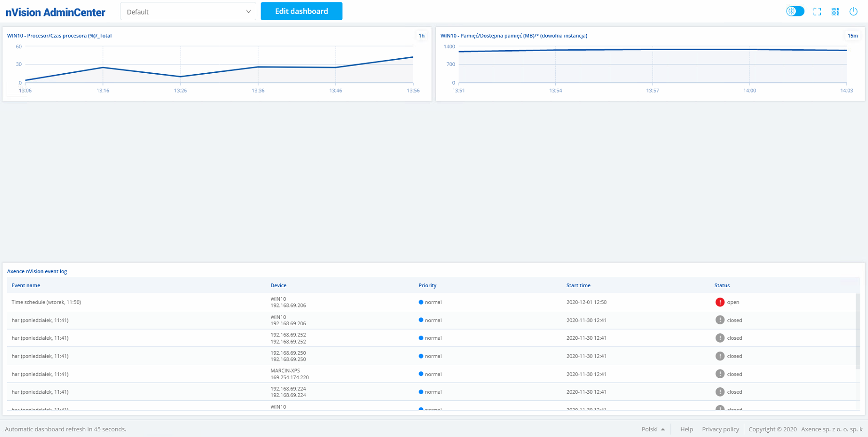Click the event log vertical scrollbar
The image size is (868, 437).
click(x=857, y=331)
